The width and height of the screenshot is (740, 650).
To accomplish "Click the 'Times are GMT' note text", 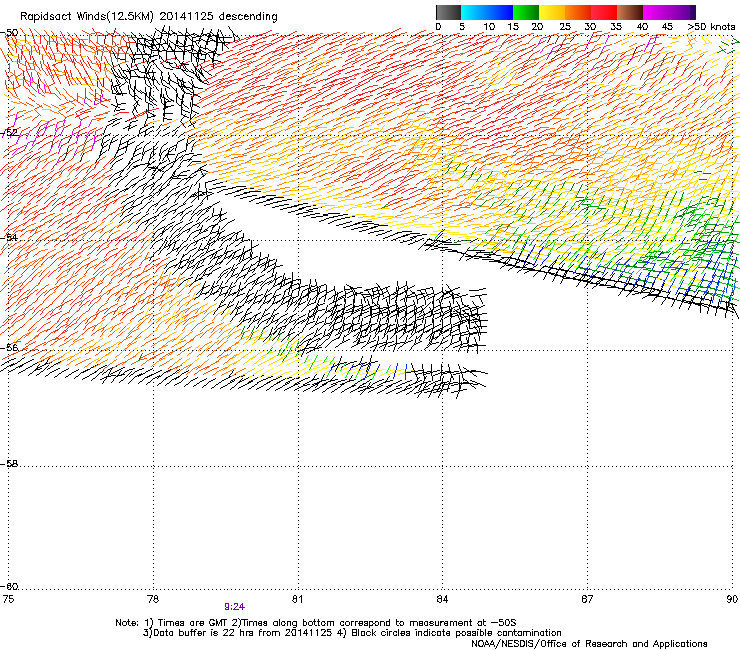I will tap(191, 623).
